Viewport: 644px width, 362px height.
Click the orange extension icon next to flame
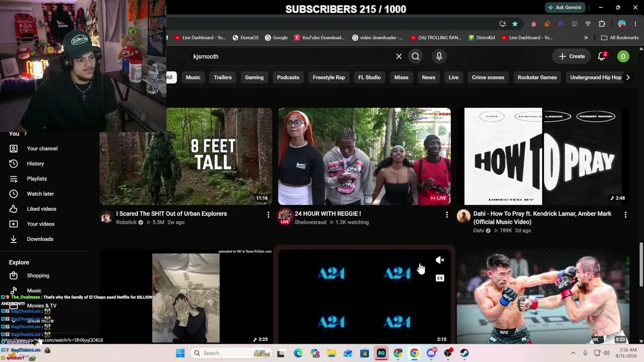tap(547, 24)
